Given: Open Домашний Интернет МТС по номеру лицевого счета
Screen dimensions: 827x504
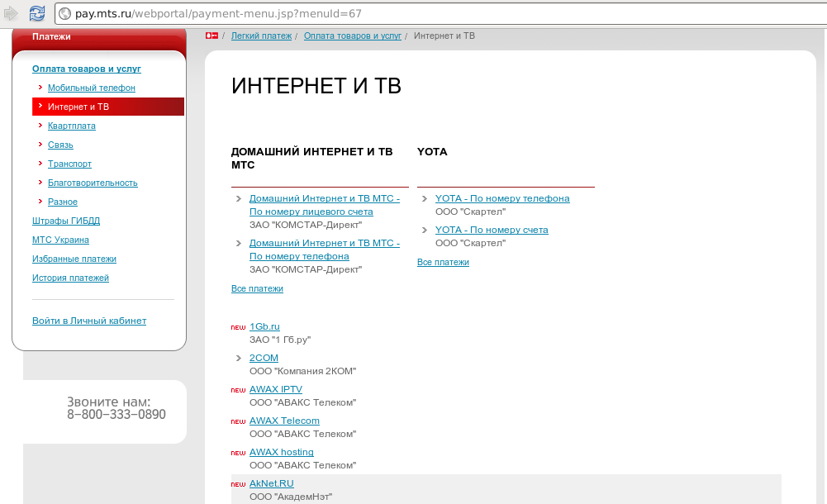Looking at the screenshot, I should [324, 205].
